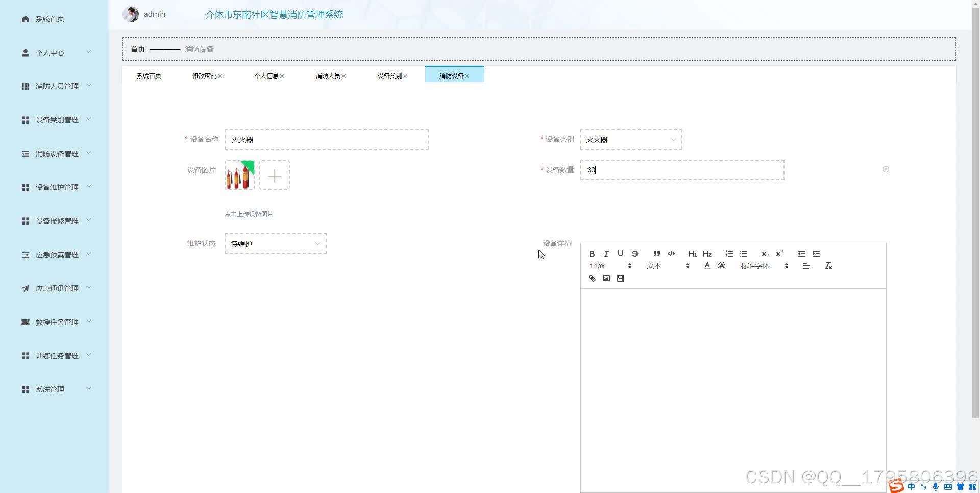
Task: Apply heading H1 style in the editor
Action: click(692, 254)
